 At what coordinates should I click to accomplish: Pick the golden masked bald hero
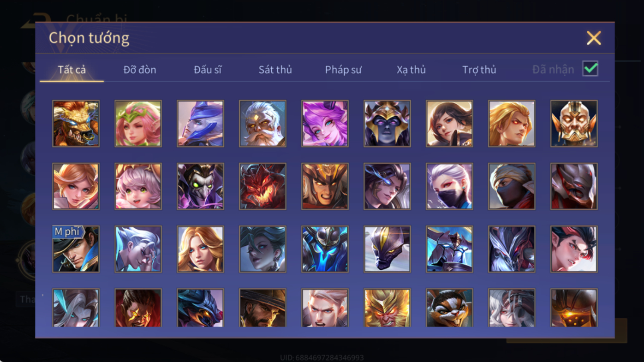tap(574, 124)
